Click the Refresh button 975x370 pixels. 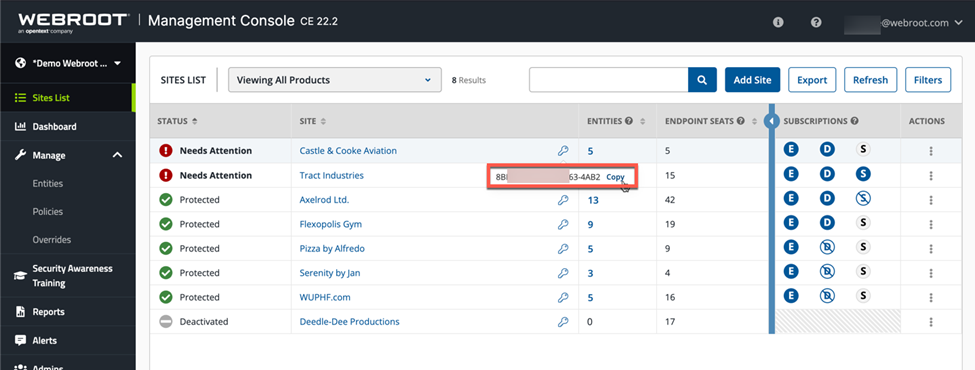pos(871,80)
